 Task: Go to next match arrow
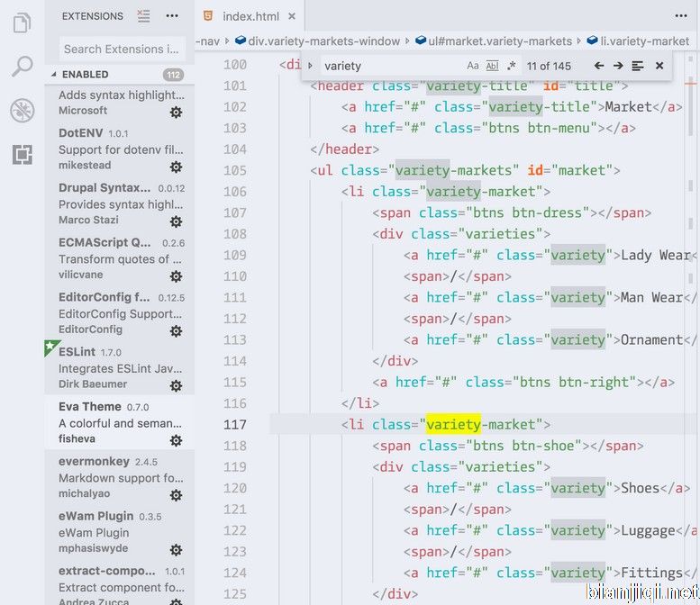click(x=618, y=66)
